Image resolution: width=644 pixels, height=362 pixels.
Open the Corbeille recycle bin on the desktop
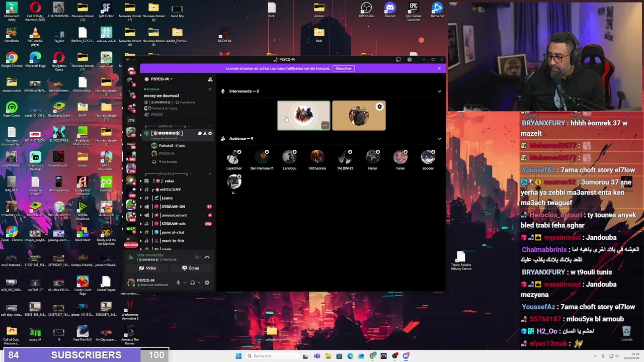[x=626, y=334]
